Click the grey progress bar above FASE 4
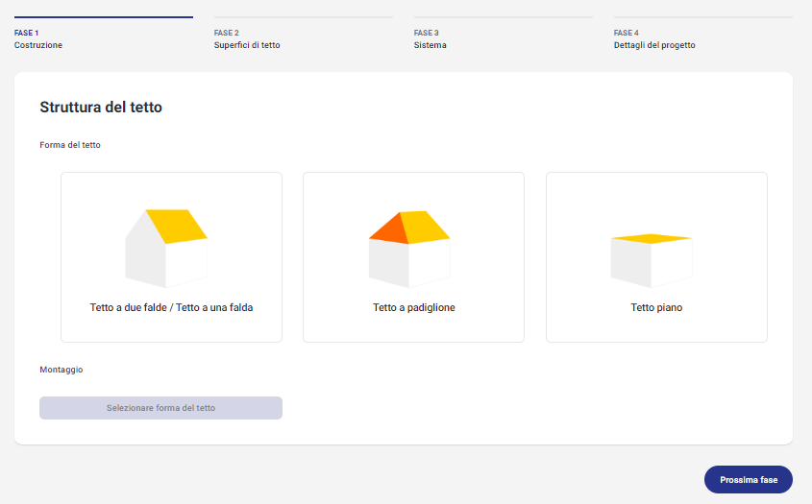The height and width of the screenshot is (504, 812). click(x=703, y=17)
